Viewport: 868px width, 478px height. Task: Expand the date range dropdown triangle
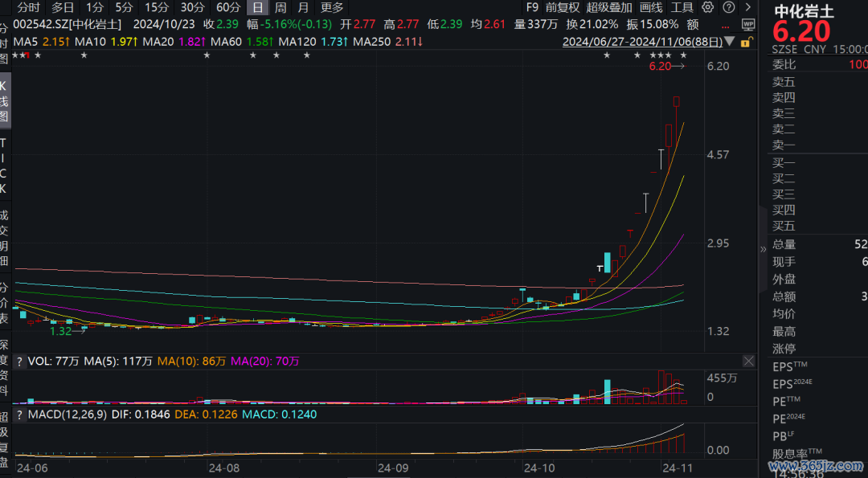coord(728,41)
